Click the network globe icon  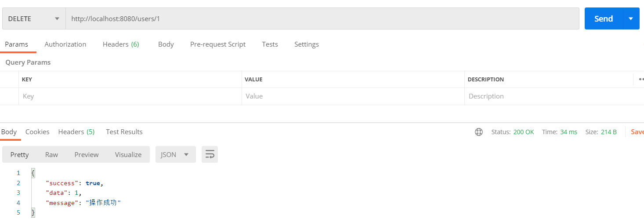tap(479, 132)
